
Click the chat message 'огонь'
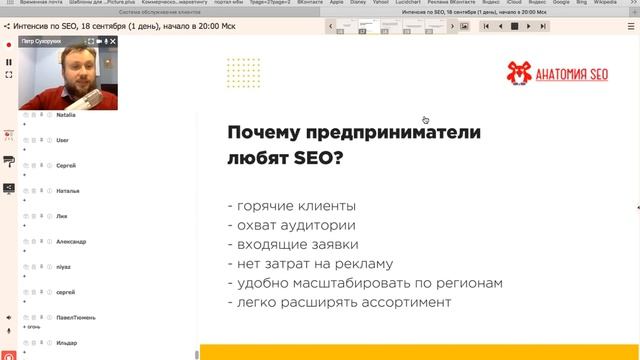point(33,327)
